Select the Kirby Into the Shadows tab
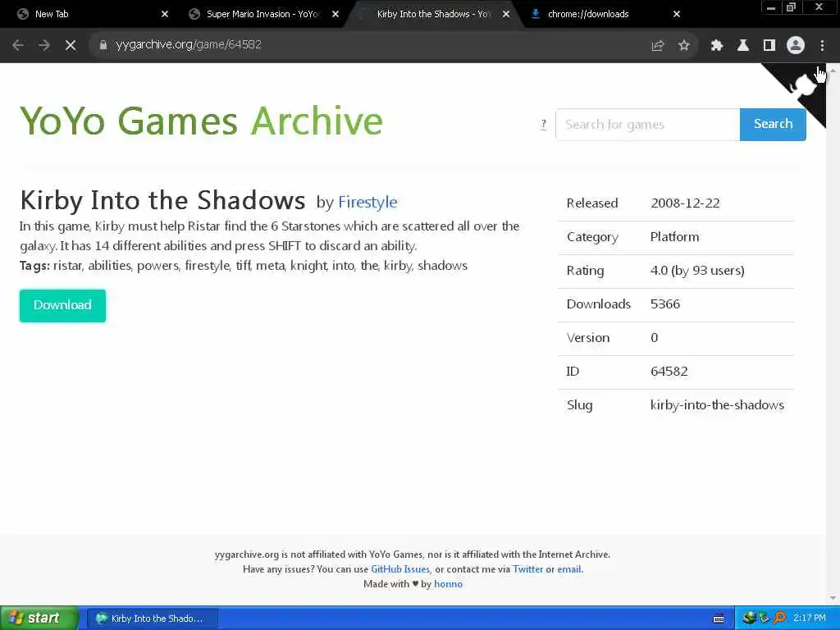 433,14
